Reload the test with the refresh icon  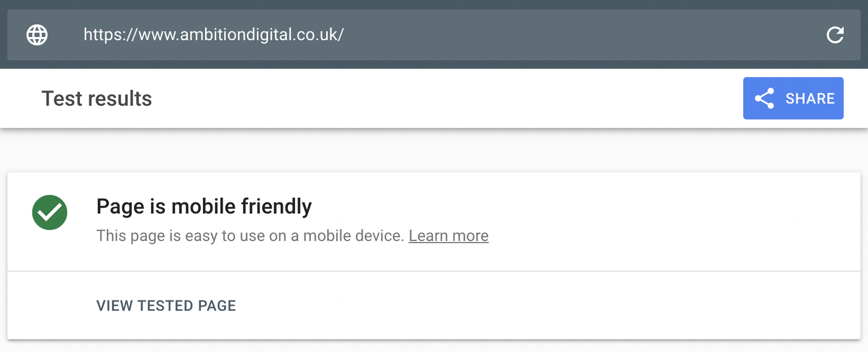tap(835, 35)
